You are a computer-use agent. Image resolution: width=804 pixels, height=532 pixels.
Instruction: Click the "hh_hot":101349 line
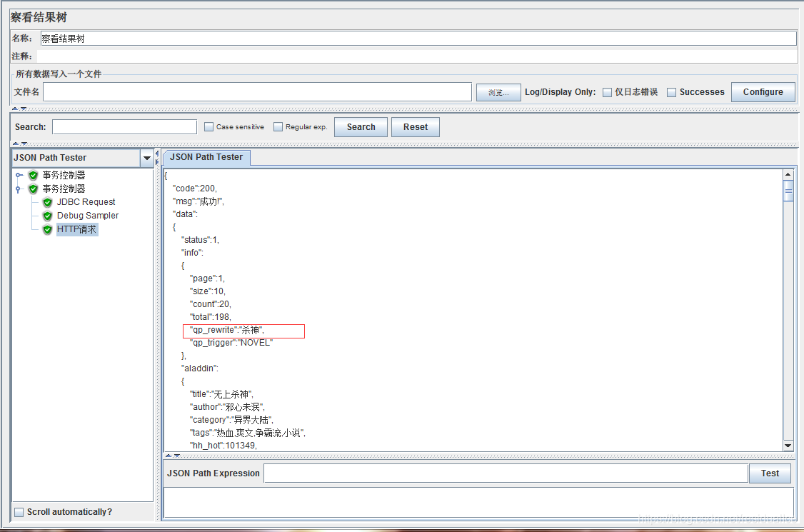click(x=223, y=446)
